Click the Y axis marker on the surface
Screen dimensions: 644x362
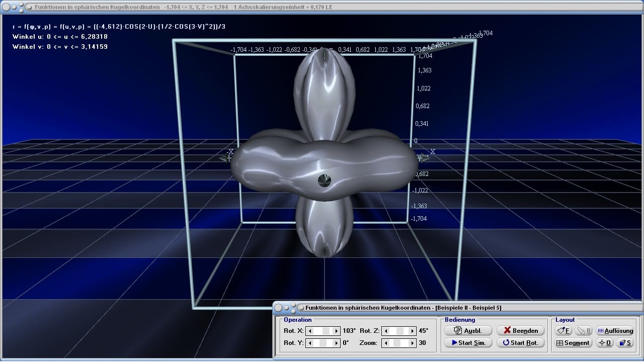pyautogui.click(x=325, y=180)
